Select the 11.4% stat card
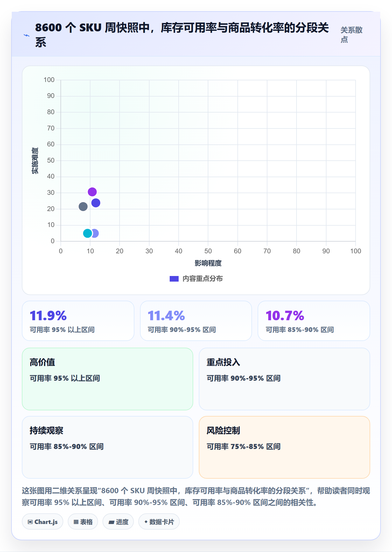Viewport: 392px width, 552px height. pyautogui.click(x=196, y=321)
